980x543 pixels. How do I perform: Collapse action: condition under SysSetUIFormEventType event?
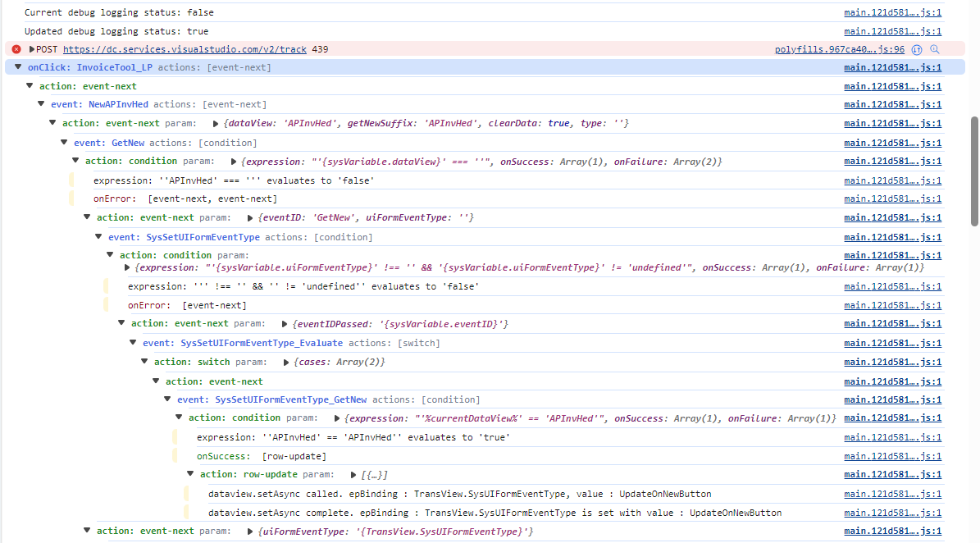pos(110,254)
